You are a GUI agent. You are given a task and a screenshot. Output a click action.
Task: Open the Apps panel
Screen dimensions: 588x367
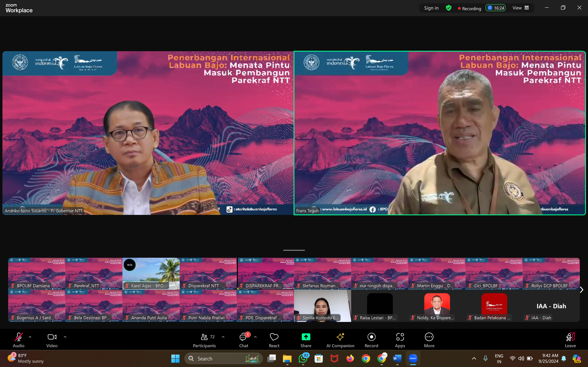pyautogui.click(x=400, y=340)
